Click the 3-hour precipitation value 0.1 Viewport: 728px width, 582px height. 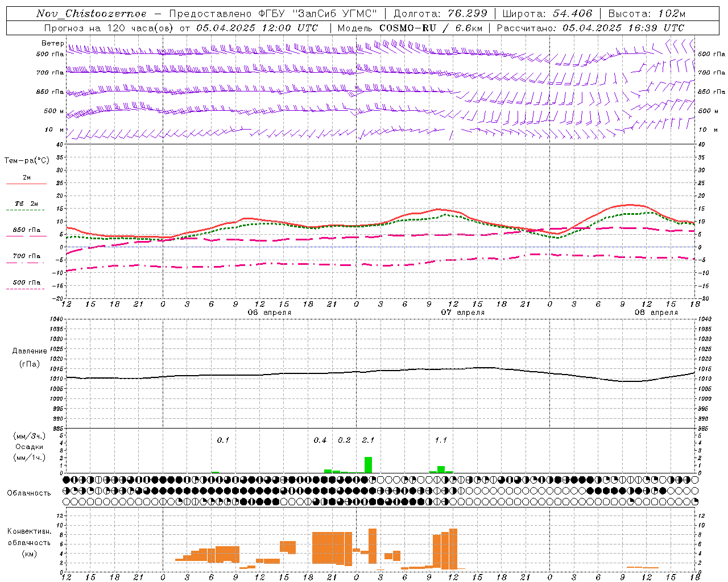(x=223, y=440)
